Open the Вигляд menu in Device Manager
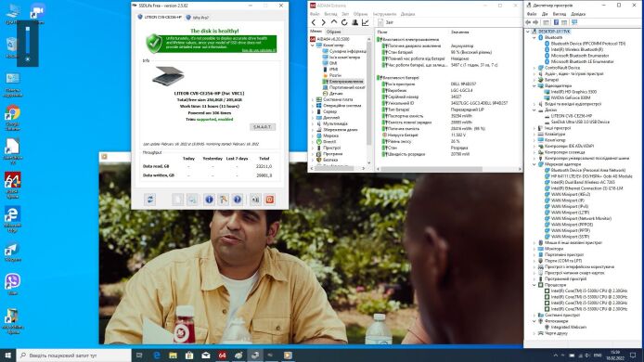The height and width of the screenshot is (362, 644). [560, 14]
